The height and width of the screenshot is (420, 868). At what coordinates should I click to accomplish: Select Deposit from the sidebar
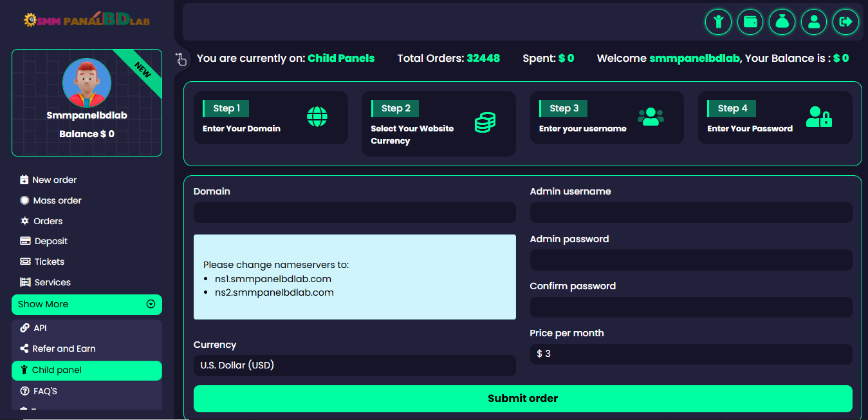click(51, 241)
